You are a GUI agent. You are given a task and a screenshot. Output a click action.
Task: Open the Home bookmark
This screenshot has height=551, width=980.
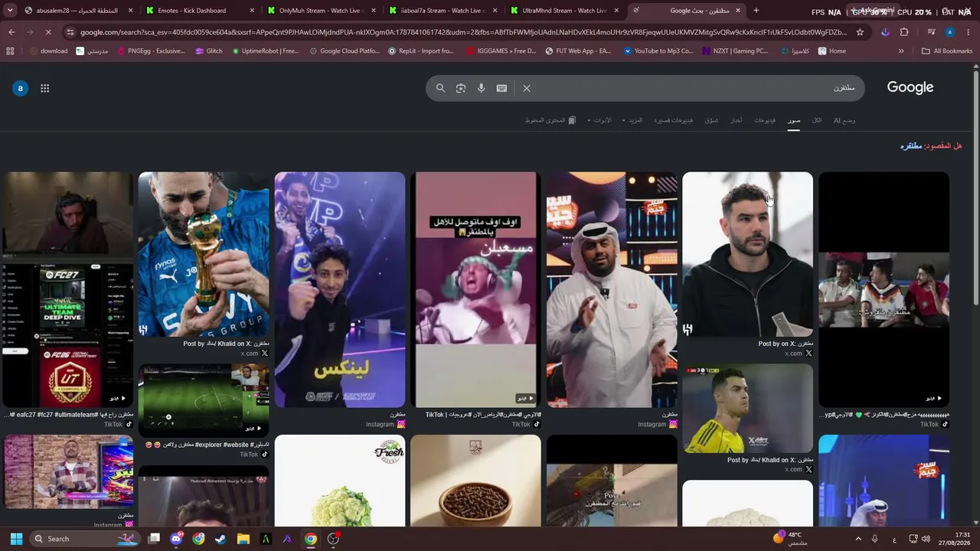[832, 51]
